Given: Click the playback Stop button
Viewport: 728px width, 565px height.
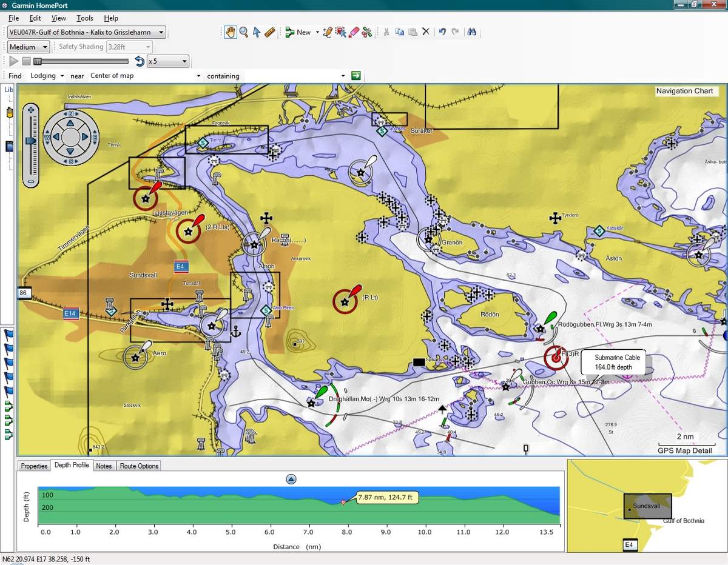Looking at the screenshot, I should (x=27, y=61).
